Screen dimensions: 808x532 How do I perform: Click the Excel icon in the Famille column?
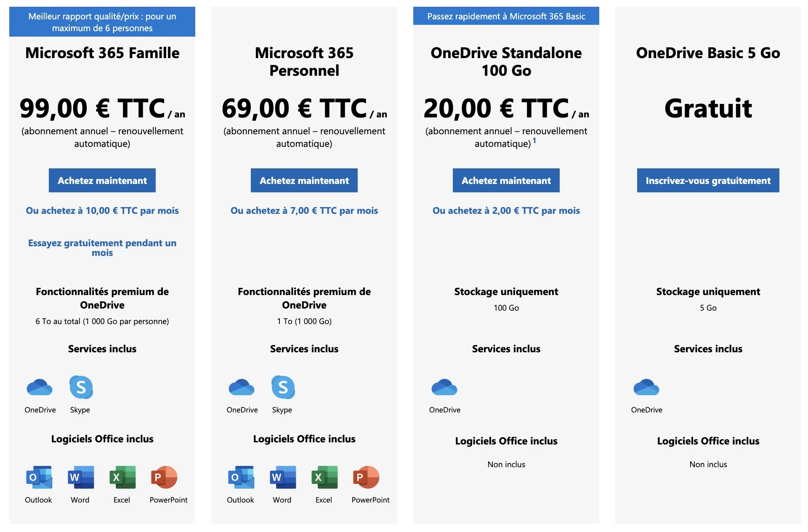pos(122,477)
